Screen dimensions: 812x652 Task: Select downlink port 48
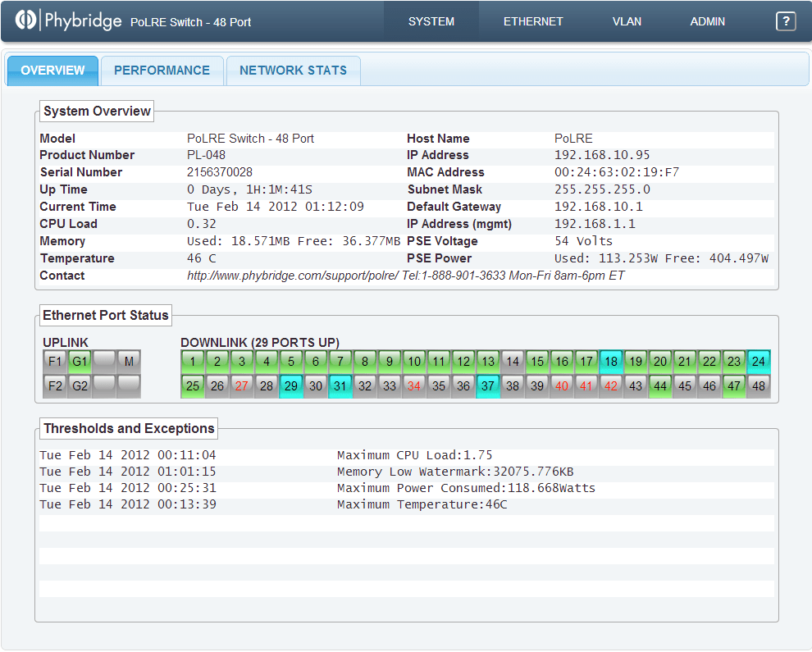tap(759, 386)
